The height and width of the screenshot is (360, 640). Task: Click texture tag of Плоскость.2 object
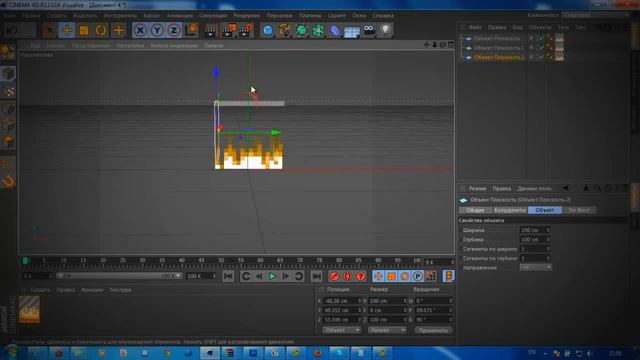click(x=559, y=57)
